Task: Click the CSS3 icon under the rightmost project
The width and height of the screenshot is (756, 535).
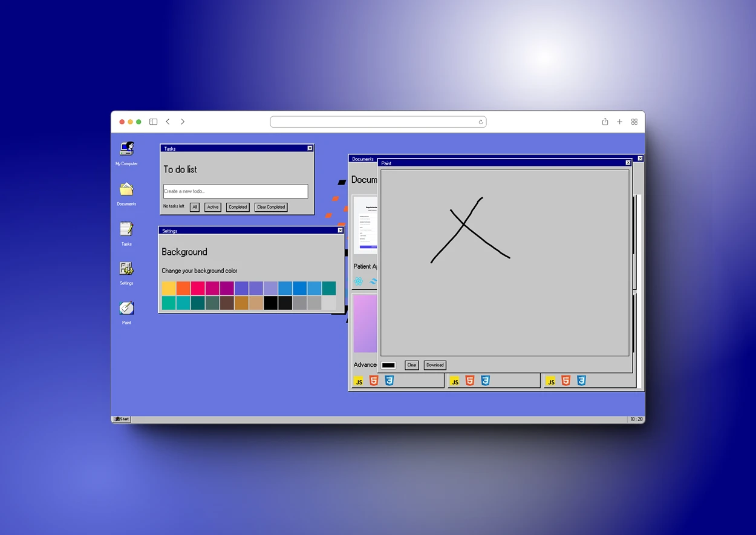Action: [581, 381]
